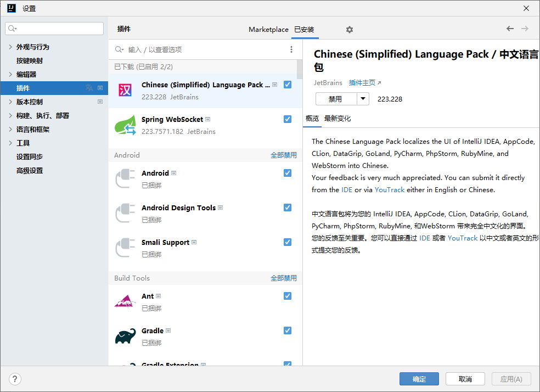Toggle the Android plugin checkbox
This screenshot has height=392, width=540.
288,173
